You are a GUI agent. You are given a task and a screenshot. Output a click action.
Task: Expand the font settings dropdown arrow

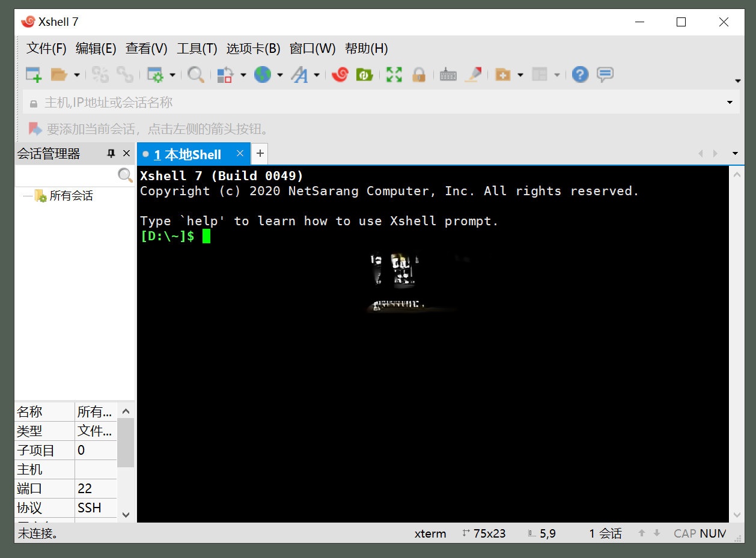pyautogui.click(x=315, y=74)
